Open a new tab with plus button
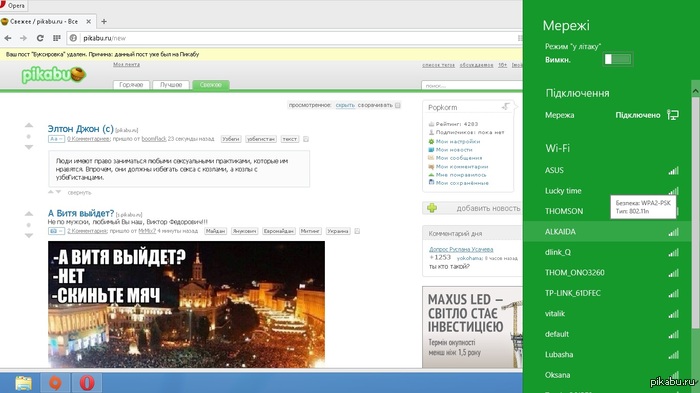The width and height of the screenshot is (700, 393). pyautogui.click(x=104, y=21)
